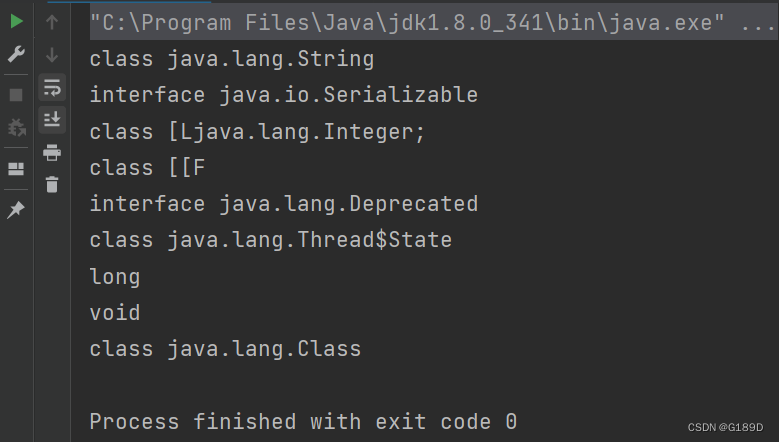Toggle scroll to end of console
This screenshot has width=779, height=442.
point(52,120)
